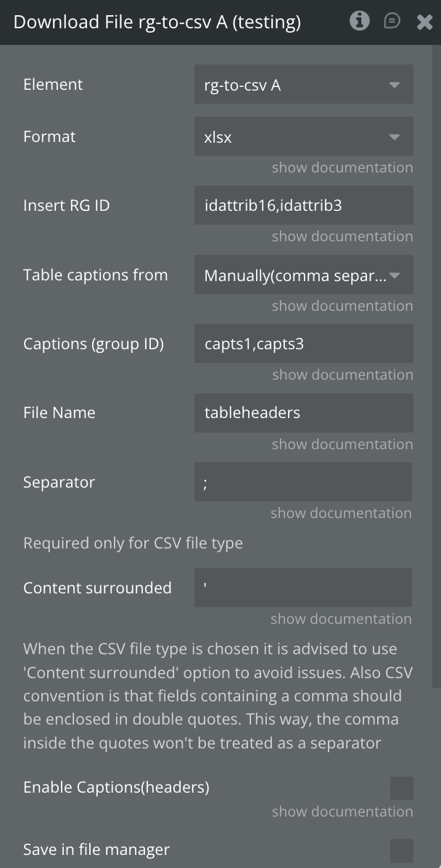
Task: Show documentation for the File Name field
Action: (x=342, y=444)
